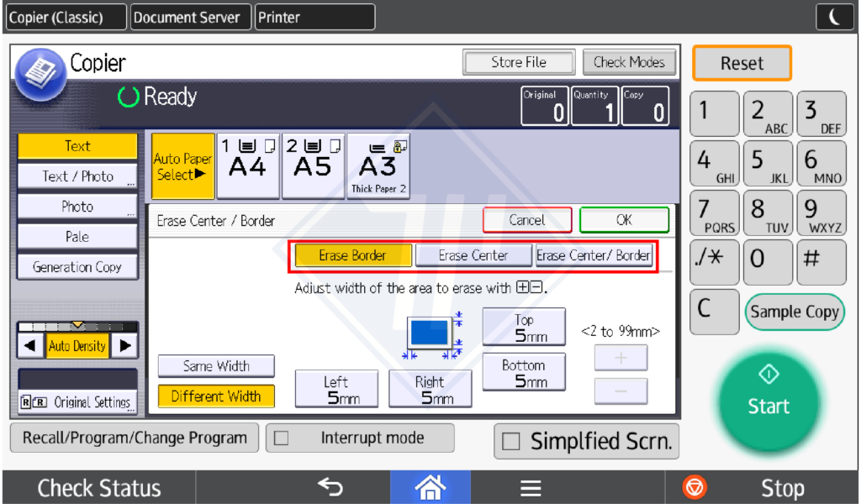Open the hamburger menu icon
Viewport: 861px width, 504px height.
tap(531, 487)
